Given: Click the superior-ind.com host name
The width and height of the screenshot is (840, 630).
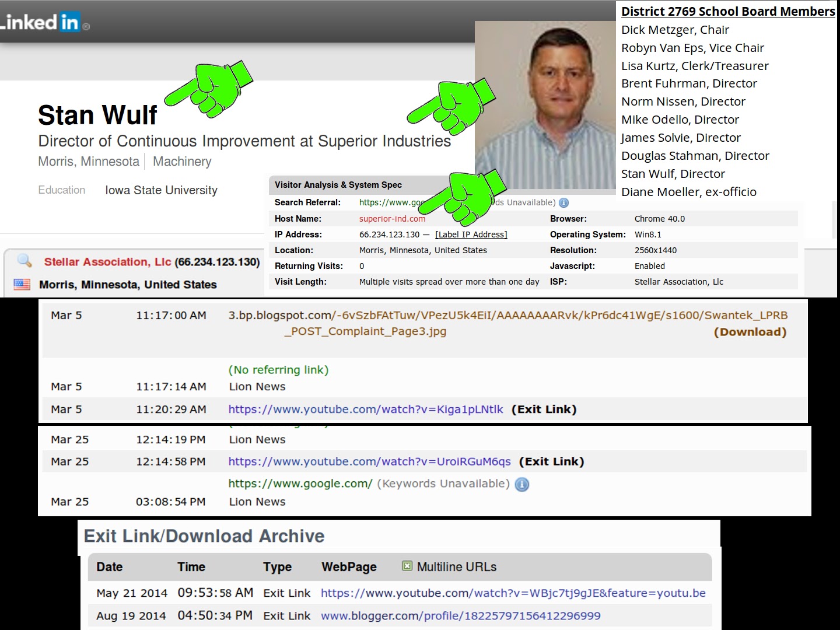Looking at the screenshot, I should click(392, 219).
